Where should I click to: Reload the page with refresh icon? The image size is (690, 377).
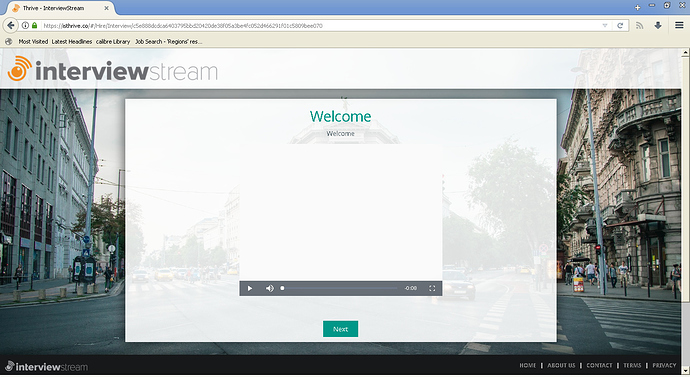click(x=620, y=26)
